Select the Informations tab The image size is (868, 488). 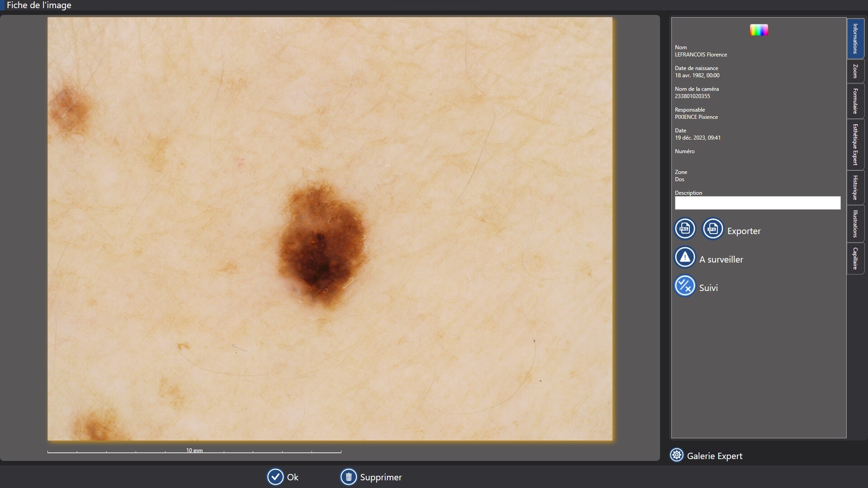tap(855, 39)
